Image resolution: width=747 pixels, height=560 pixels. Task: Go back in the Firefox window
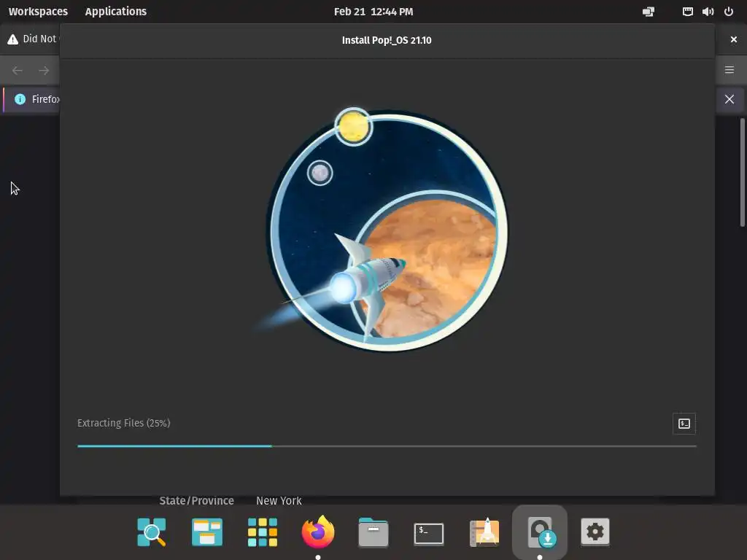(x=18, y=71)
